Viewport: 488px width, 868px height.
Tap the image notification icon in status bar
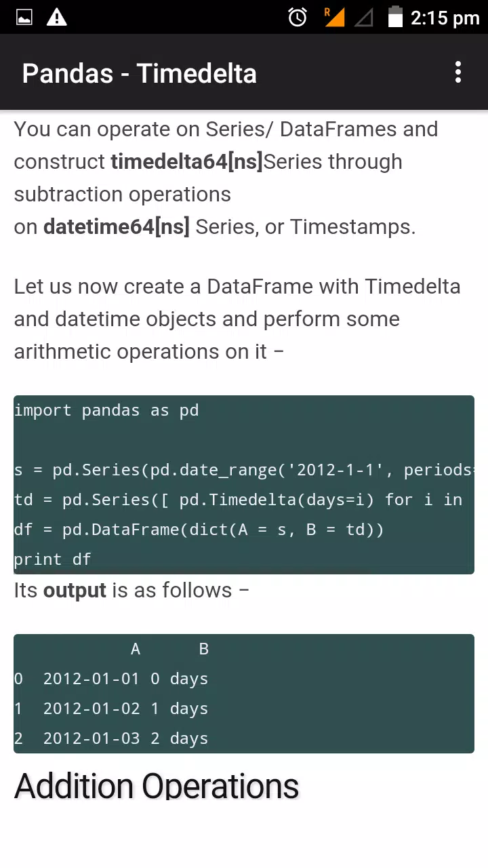point(24,18)
